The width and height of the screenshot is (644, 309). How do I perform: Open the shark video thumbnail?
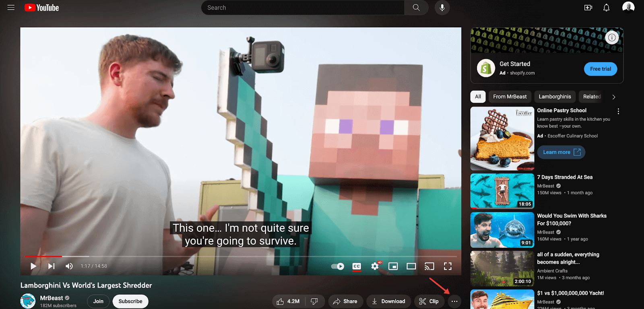click(502, 230)
